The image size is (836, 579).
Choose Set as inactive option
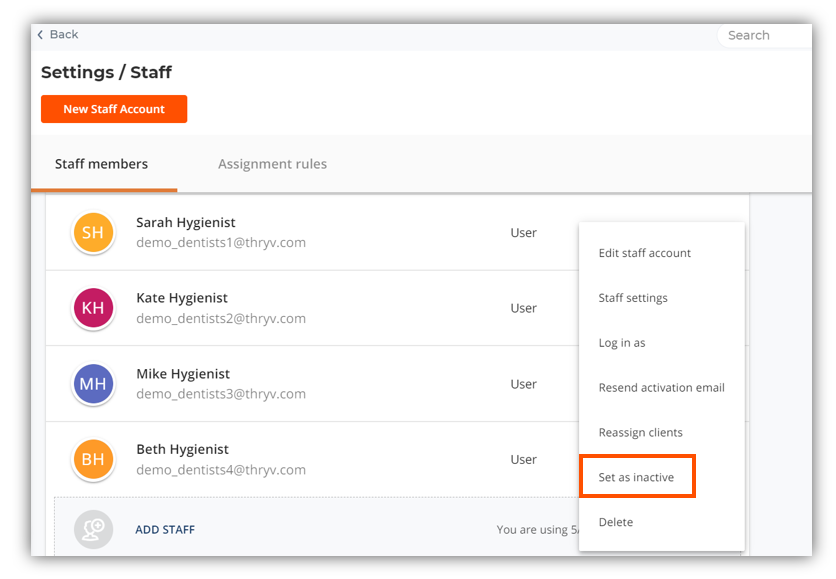pyautogui.click(x=636, y=477)
